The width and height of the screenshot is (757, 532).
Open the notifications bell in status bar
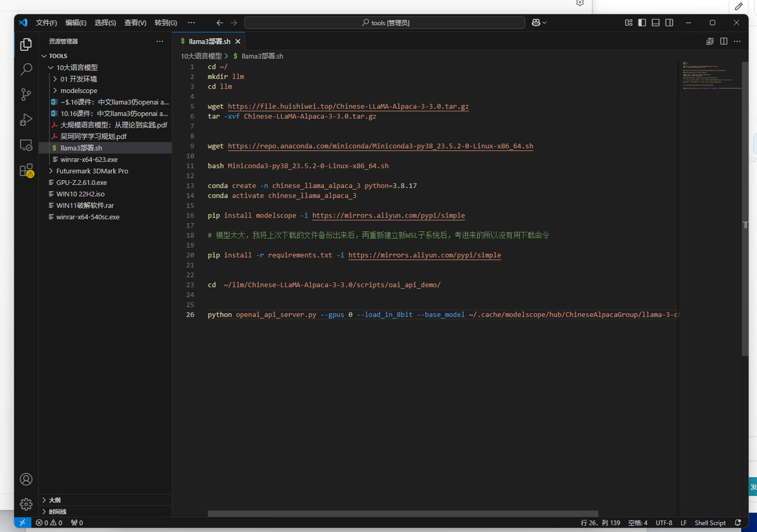pos(738,523)
